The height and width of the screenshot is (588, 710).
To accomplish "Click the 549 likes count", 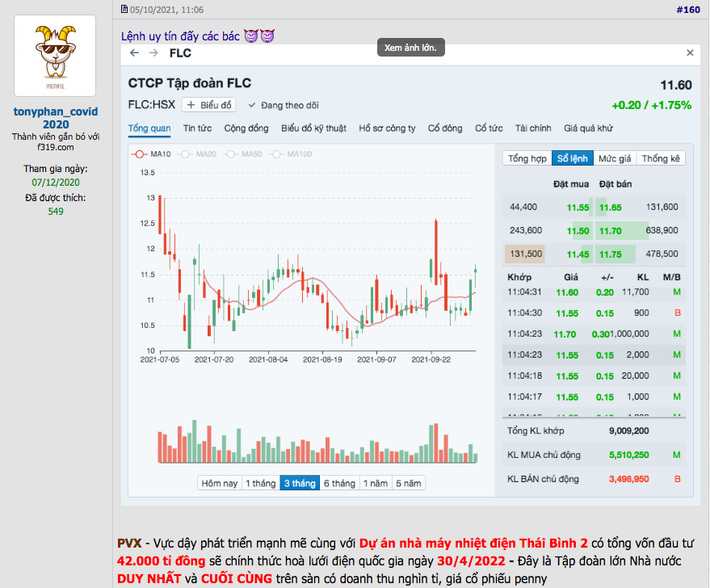I will (56, 212).
